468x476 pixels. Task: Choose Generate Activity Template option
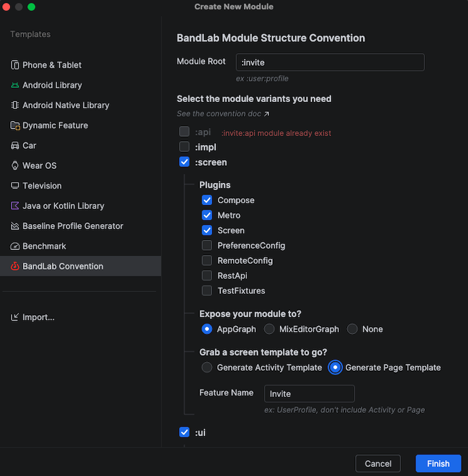[207, 367]
